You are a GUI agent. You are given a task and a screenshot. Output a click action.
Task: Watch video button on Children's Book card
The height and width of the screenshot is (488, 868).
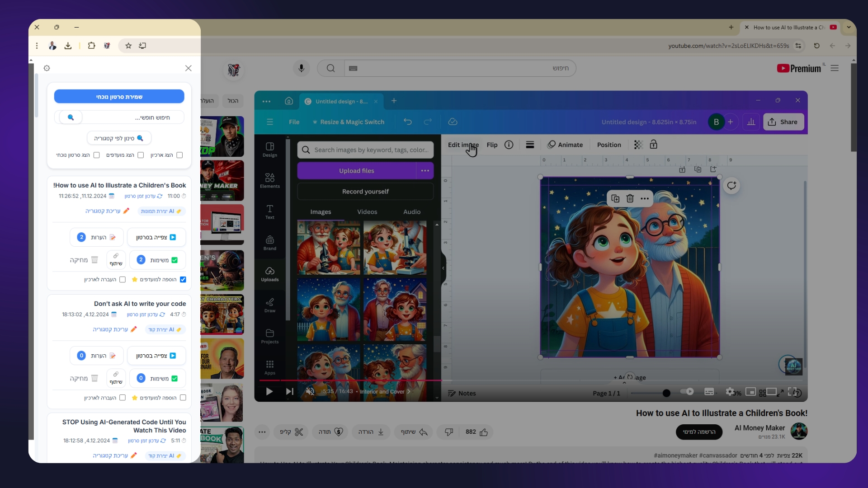pos(156,237)
